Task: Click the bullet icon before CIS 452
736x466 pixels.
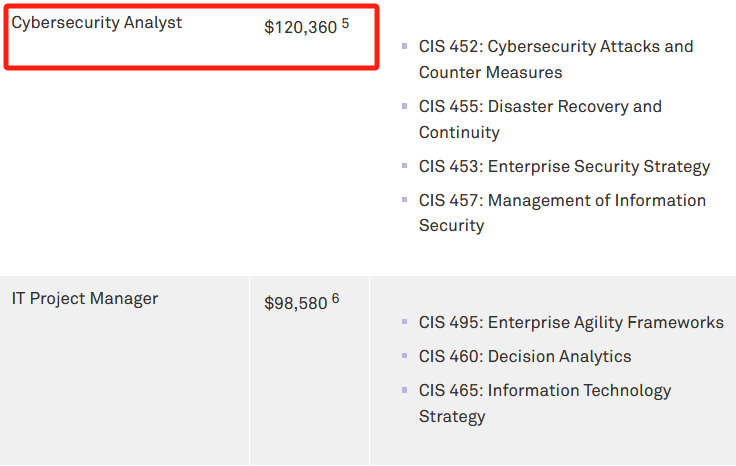Action: click(x=405, y=46)
